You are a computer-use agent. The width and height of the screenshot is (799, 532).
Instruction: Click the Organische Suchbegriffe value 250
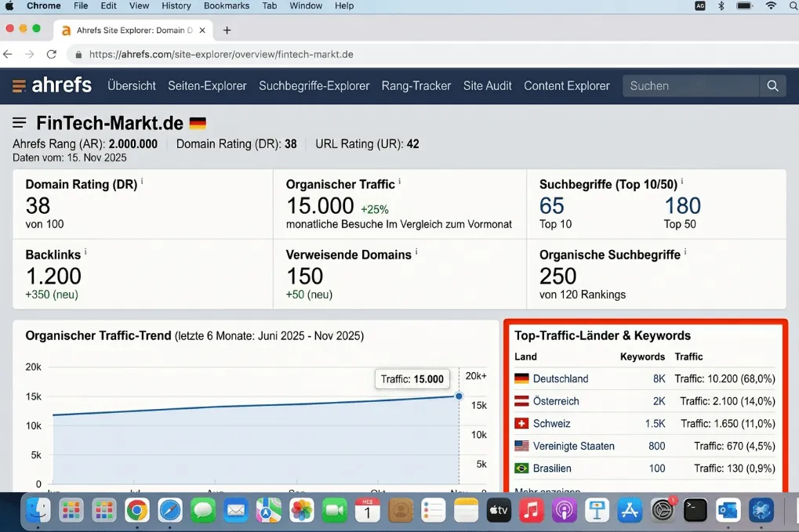(558, 276)
